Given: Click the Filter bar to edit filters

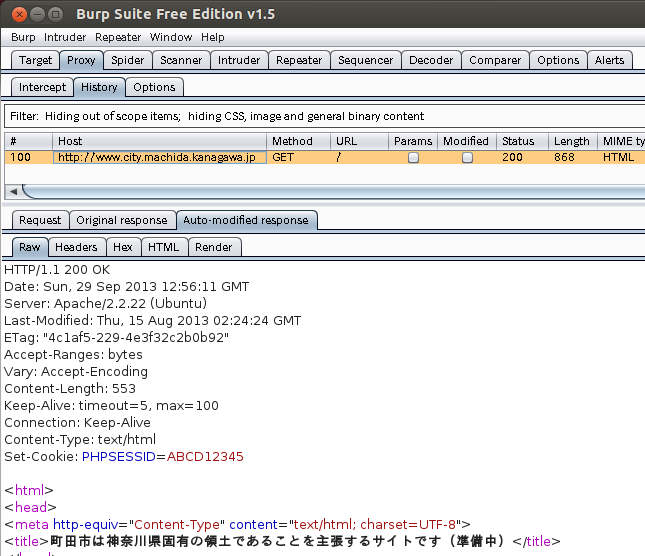Looking at the screenshot, I should (x=324, y=116).
